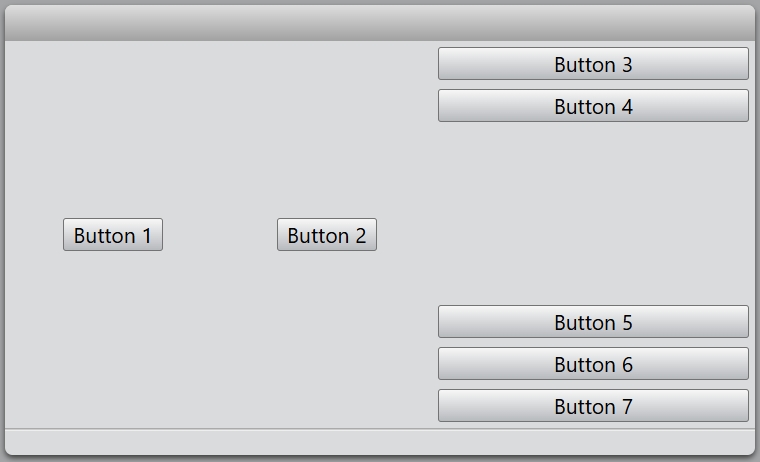
Task: Click Button 1
Action: coord(113,235)
